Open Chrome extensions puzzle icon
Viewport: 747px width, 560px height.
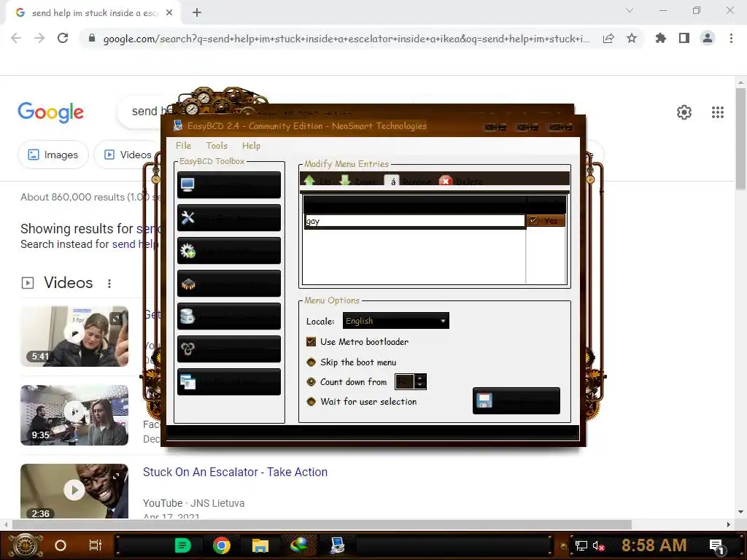[x=660, y=38]
